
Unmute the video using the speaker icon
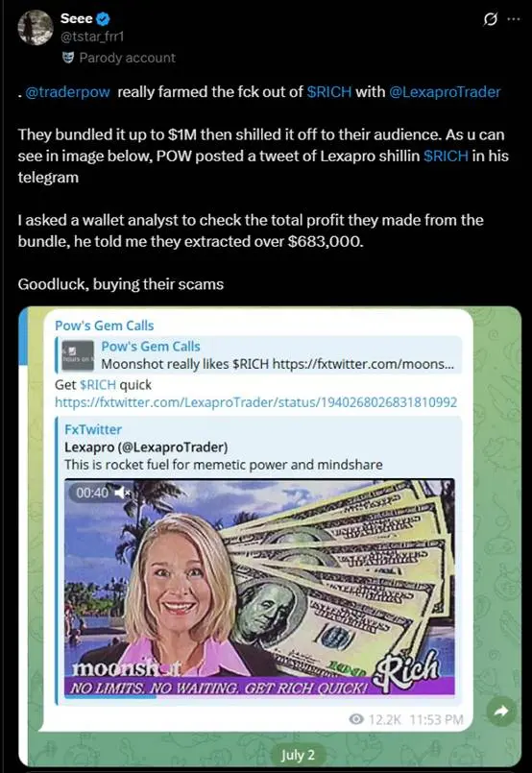pos(122,492)
